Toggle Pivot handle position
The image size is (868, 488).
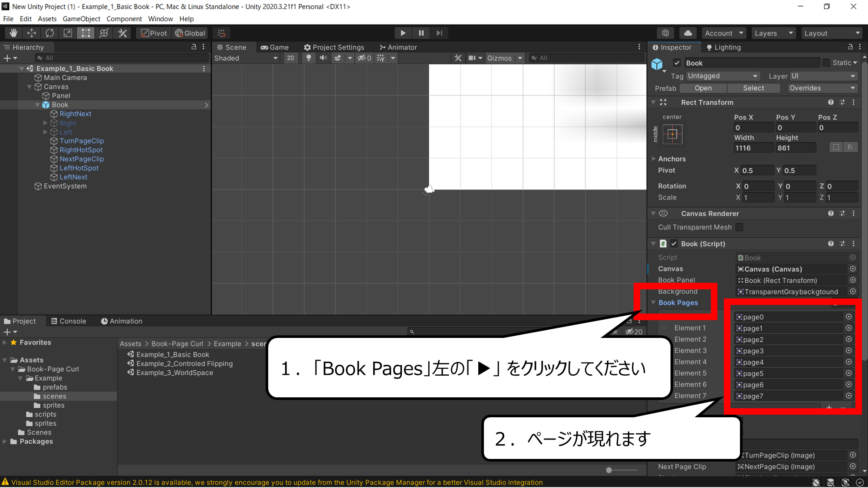(x=154, y=33)
